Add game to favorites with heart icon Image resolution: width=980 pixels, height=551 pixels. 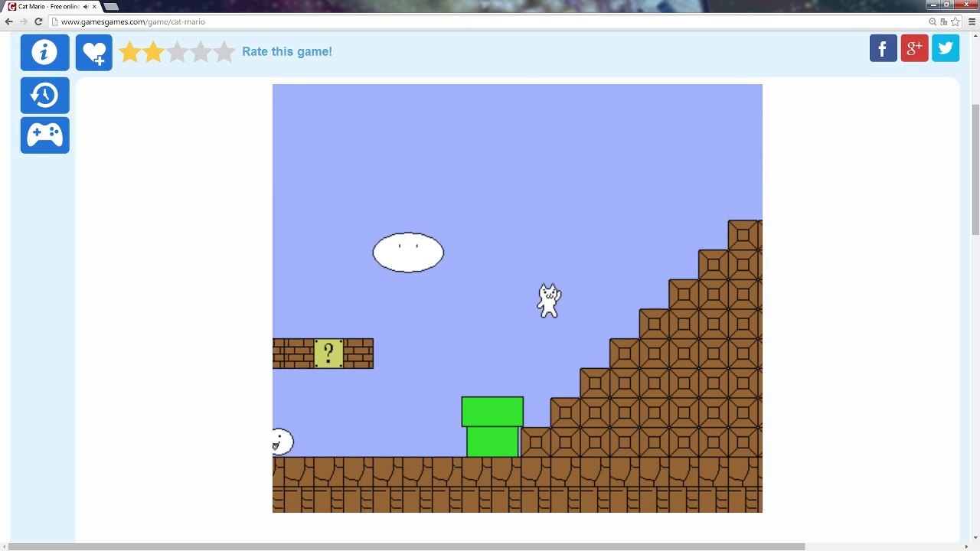tap(94, 52)
